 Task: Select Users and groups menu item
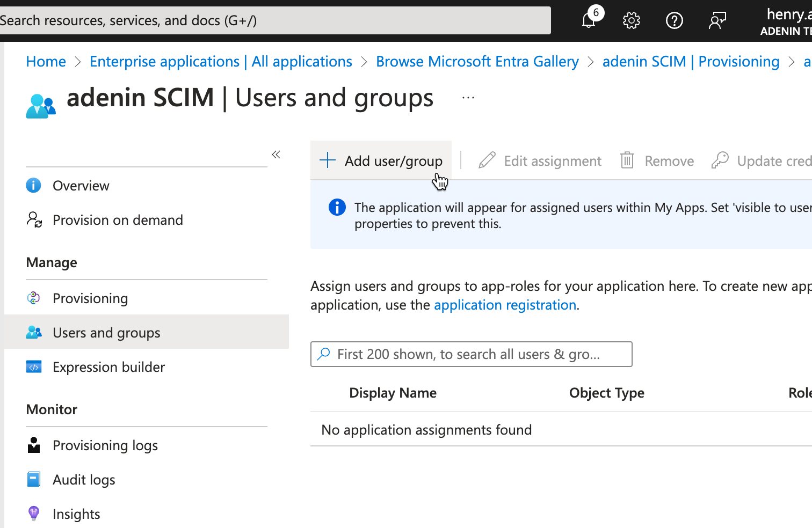[x=106, y=333]
